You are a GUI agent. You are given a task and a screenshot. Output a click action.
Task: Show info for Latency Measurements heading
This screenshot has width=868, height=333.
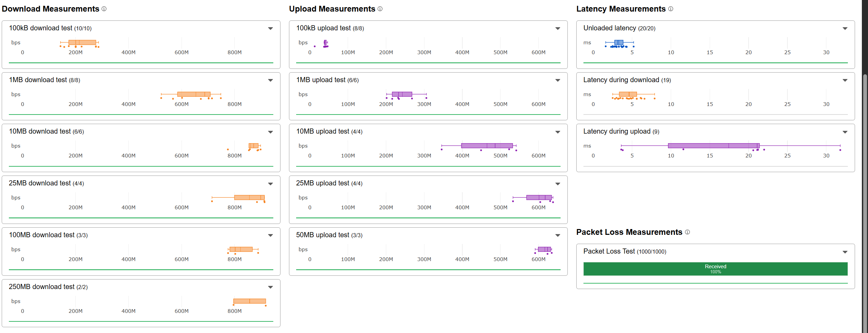pos(671,9)
